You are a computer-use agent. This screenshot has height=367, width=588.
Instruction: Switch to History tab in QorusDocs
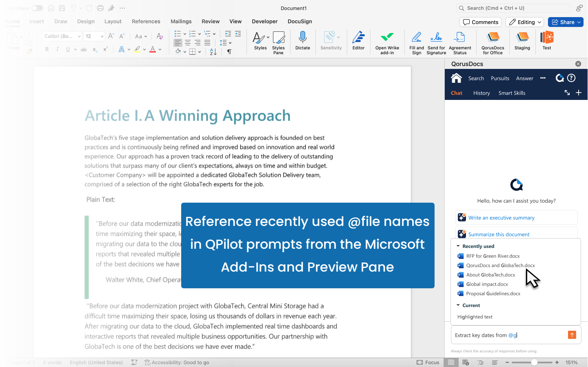pyautogui.click(x=481, y=93)
